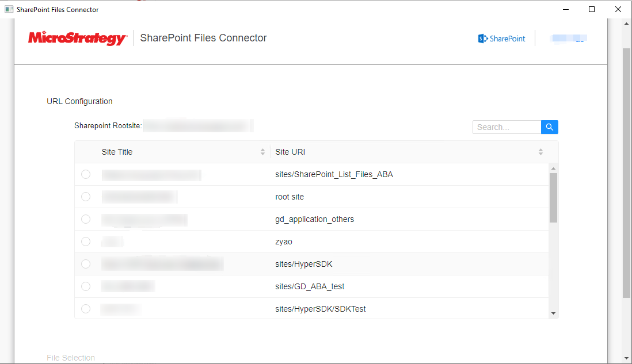Open the blurred user account menu
Viewport: 632px width, 364px height.
pyautogui.click(x=568, y=39)
